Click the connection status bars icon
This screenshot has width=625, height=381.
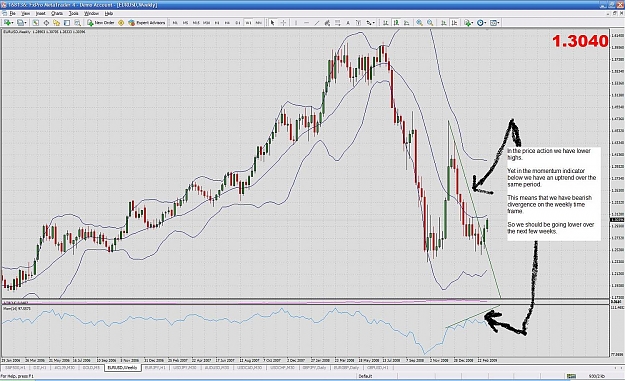pyautogui.click(x=571, y=376)
